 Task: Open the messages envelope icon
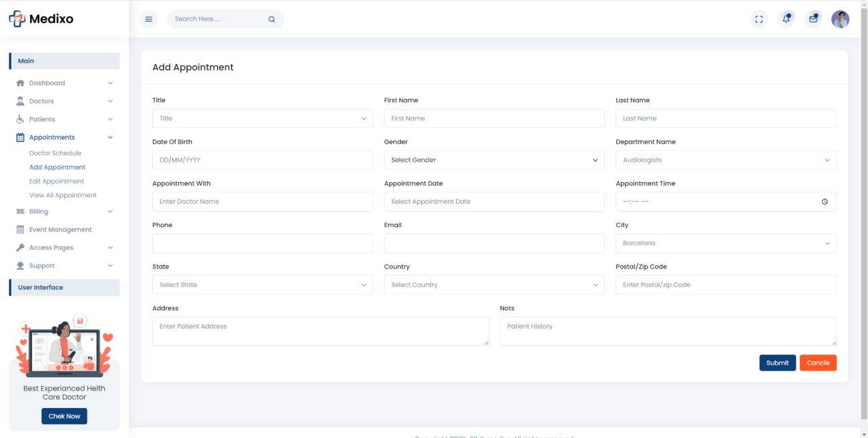(x=813, y=19)
